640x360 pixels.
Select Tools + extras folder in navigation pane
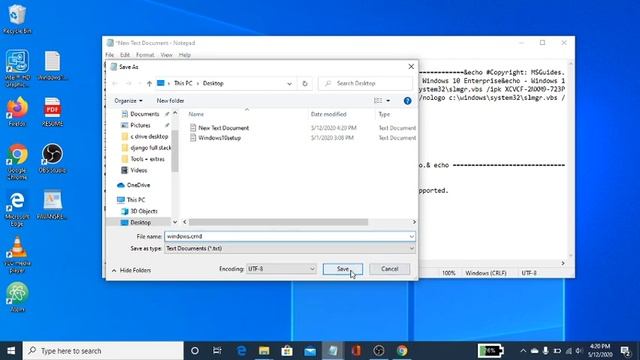(147, 159)
